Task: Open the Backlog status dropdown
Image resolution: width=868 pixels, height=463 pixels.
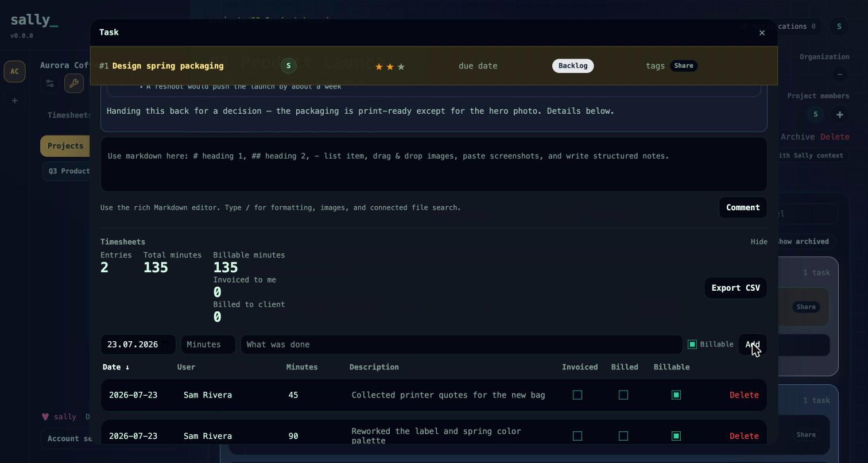Action: coord(573,66)
